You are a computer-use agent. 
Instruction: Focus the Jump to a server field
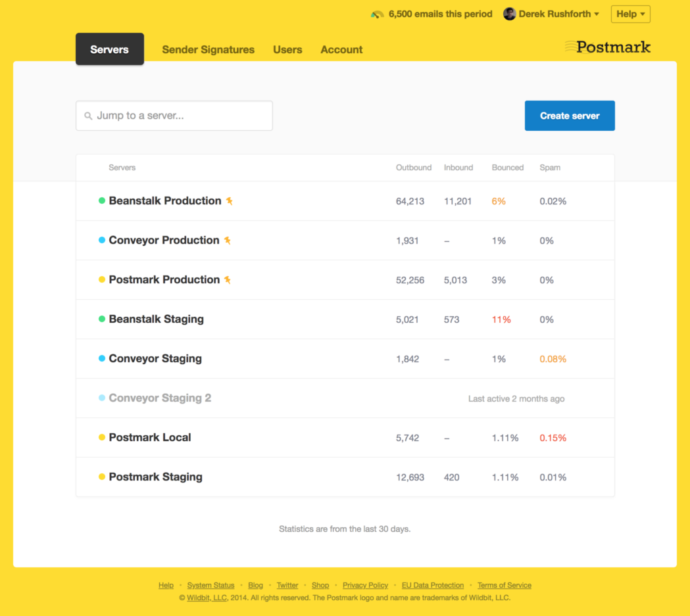point(174,116)
